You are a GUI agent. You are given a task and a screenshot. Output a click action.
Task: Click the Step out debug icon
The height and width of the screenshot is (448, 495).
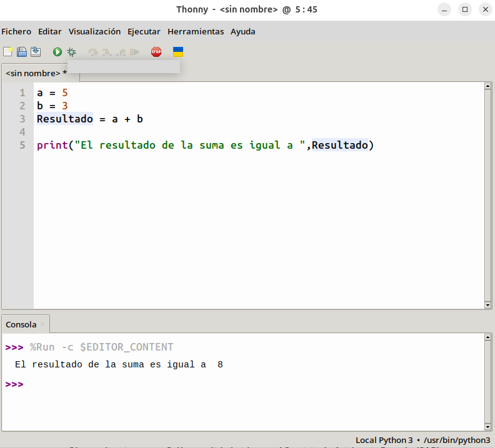[121, 52]
